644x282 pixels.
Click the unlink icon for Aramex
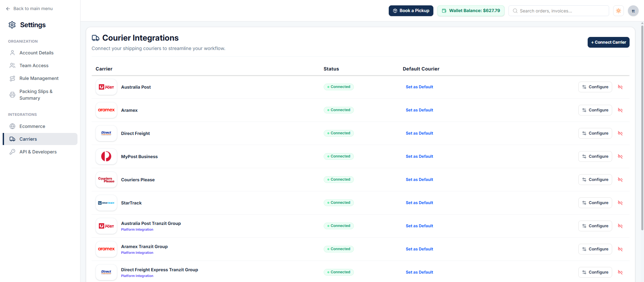(620, 110)
